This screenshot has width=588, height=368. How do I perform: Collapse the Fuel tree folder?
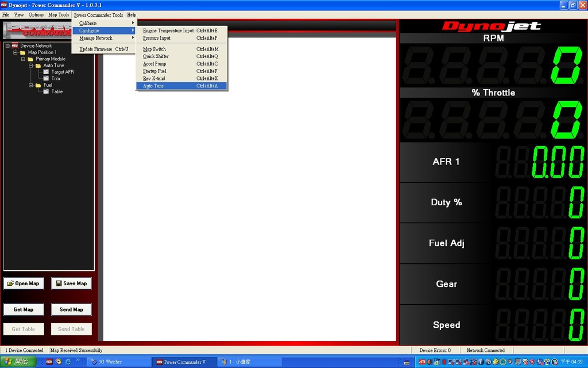click(x=31, y=85)
